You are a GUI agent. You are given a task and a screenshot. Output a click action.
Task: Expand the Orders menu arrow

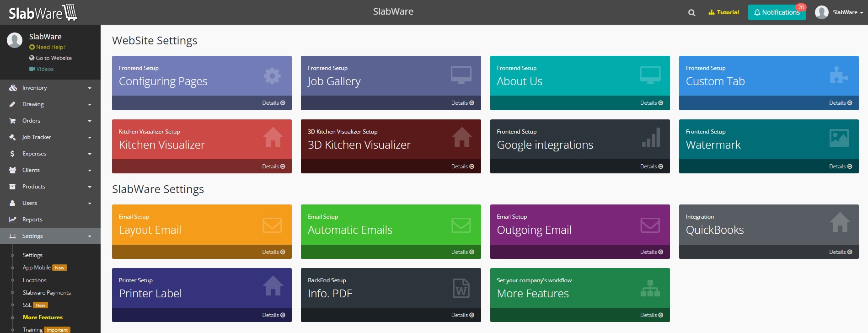(90, 121)
